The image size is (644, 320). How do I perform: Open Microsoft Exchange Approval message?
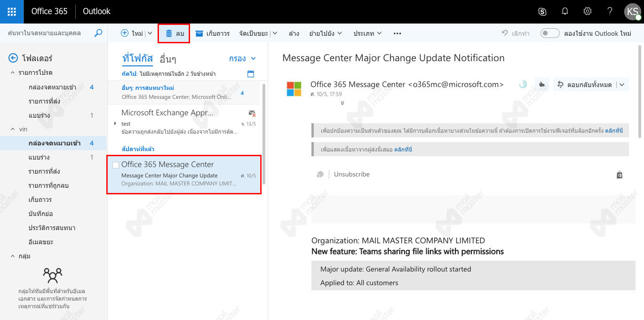pos(183,122)
